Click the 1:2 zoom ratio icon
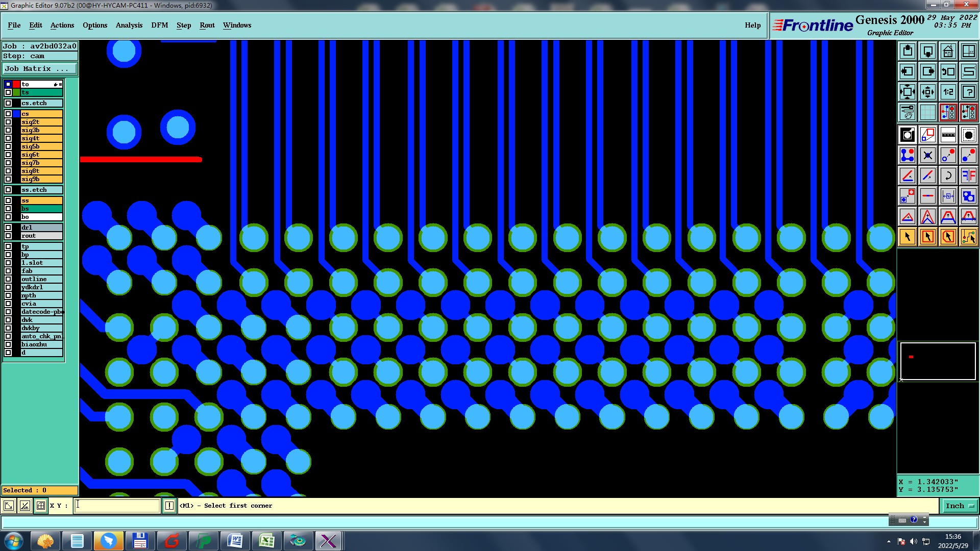980x551 pixels. point(948,92)
